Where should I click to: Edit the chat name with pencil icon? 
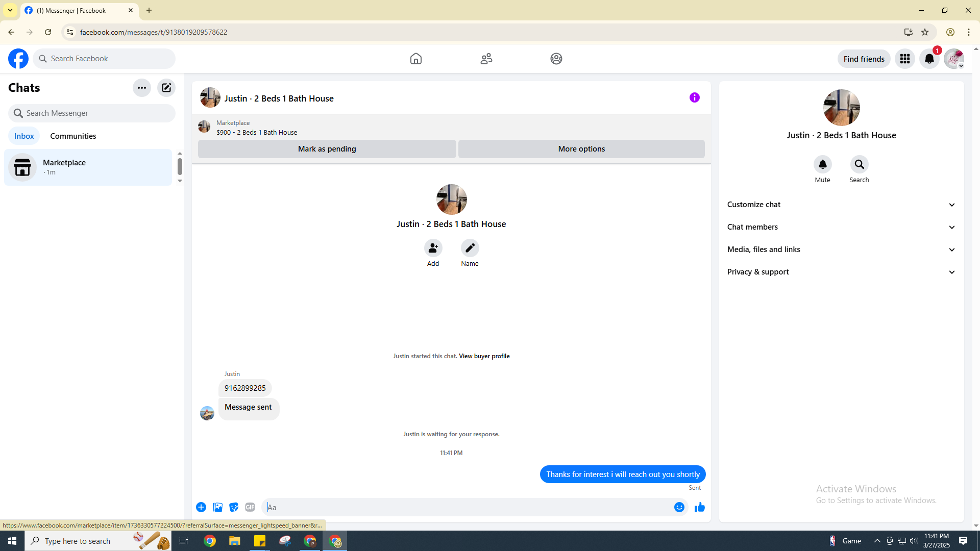point(470,248)
